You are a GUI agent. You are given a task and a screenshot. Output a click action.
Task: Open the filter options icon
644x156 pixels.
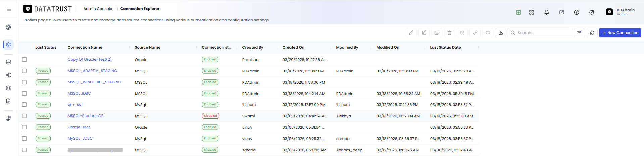579,33
